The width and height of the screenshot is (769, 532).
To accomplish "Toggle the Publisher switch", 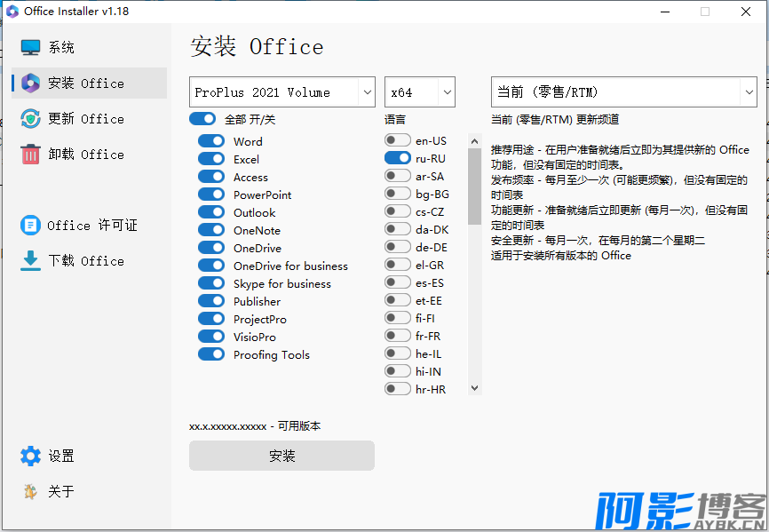I will [211, 301].
